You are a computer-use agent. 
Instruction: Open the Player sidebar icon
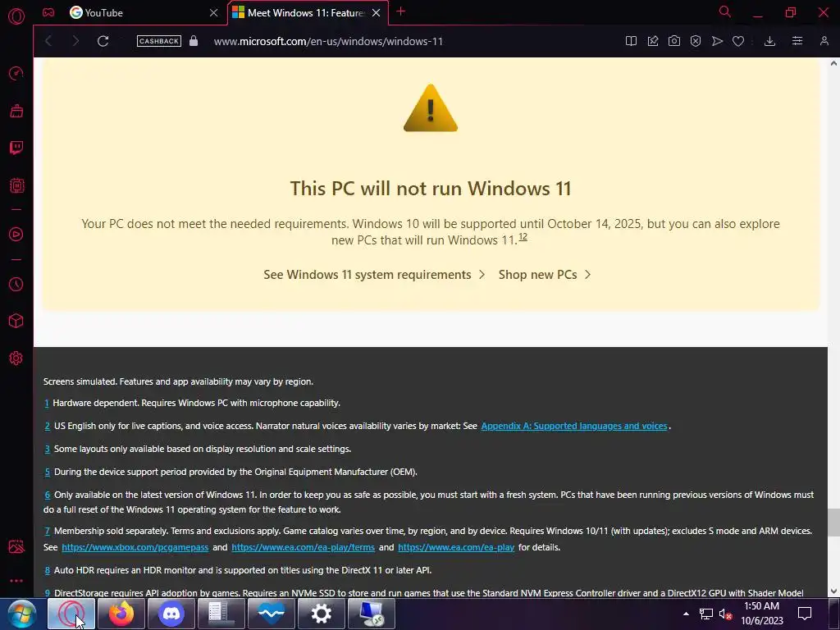tap(16, 234)
